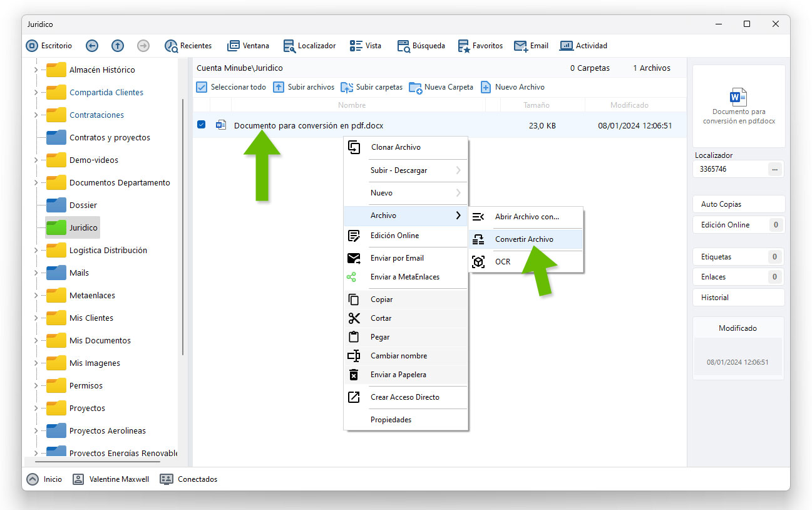Open the Permisos folder
Viewport: 812px width, 510px height.
75,386
